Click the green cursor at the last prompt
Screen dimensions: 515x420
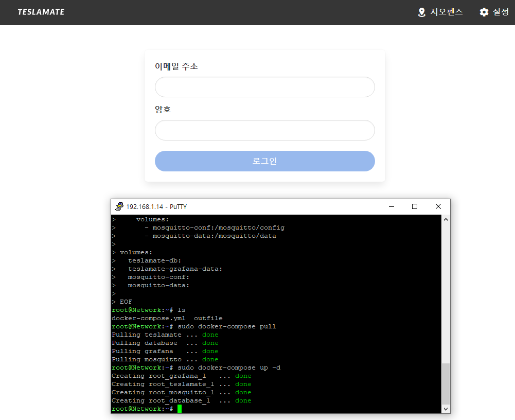tap(180, 409)
